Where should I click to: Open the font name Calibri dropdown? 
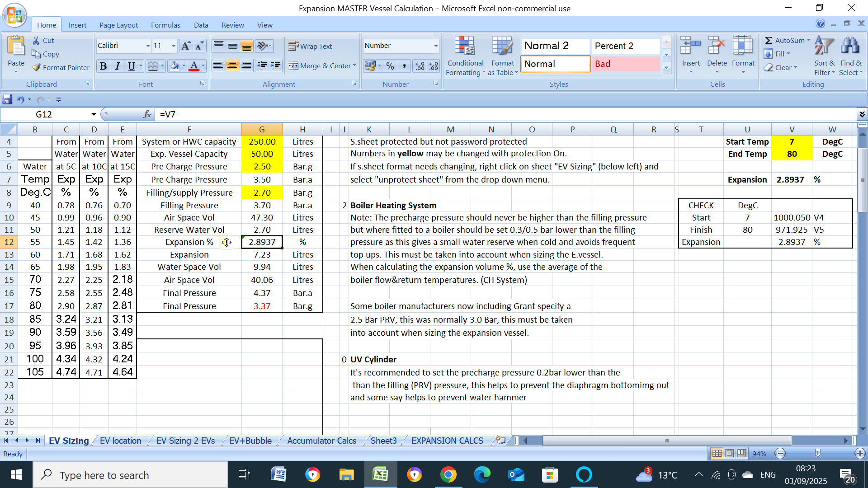148,46
